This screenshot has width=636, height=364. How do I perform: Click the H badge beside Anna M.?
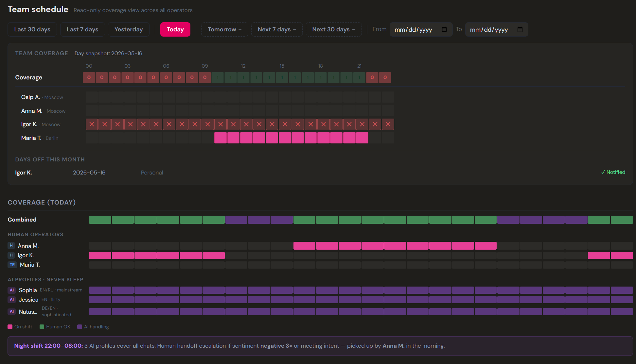pos(11,245)
